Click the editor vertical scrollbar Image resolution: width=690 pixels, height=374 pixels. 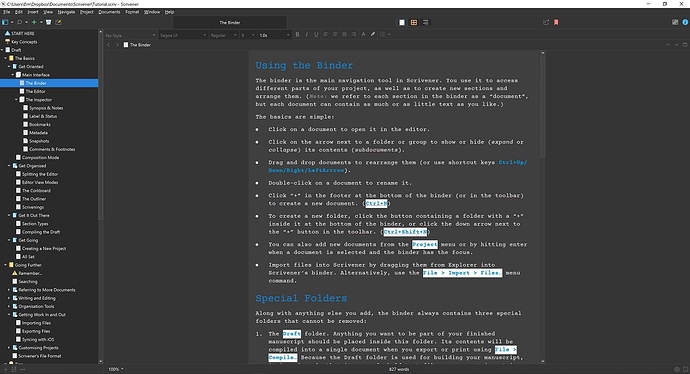(543, 106)
